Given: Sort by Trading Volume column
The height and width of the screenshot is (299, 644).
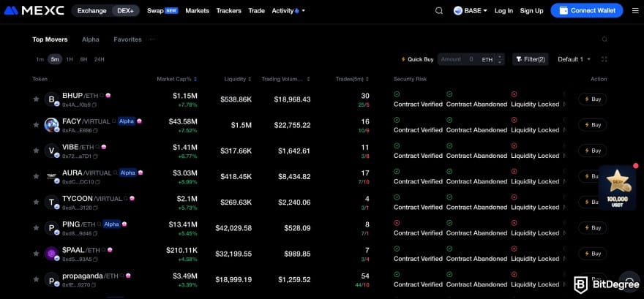Looking at the screenshot, I should click(286, 79).
